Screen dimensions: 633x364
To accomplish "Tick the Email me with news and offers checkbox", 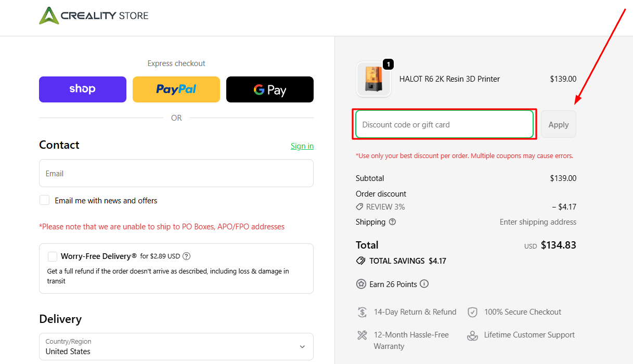I will coord(45,200).
